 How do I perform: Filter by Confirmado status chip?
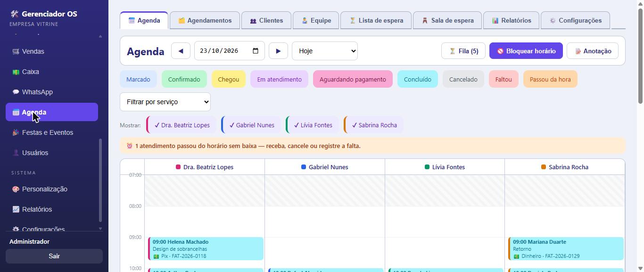pos(184,79)
